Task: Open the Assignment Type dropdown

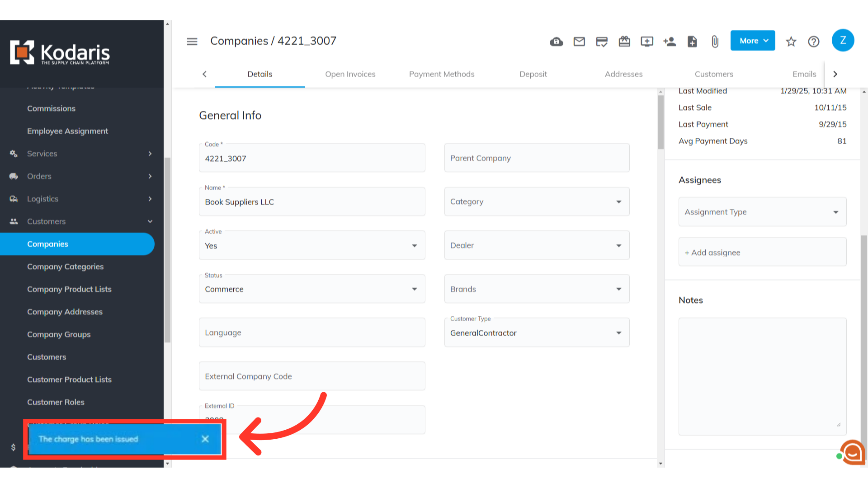Action: (x=762, y=212)
